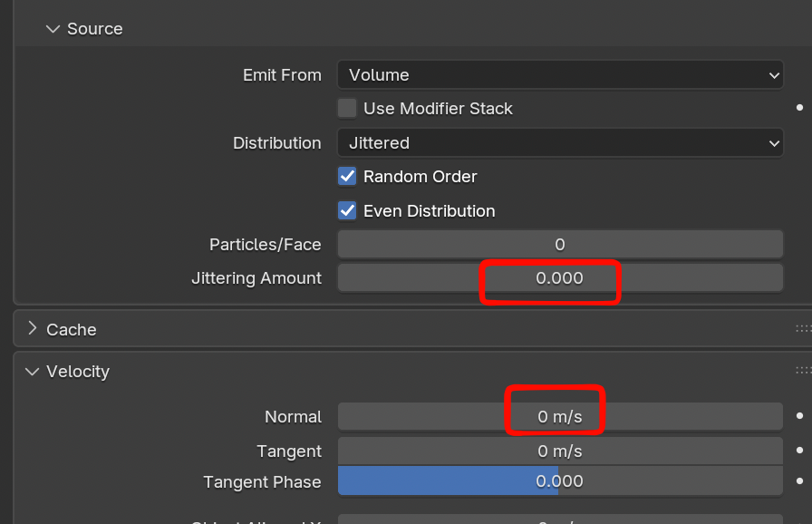The height and width of the screenshot is (524, 812).
Task: Click the Tangent Phase slider
Action: [560, 481]
